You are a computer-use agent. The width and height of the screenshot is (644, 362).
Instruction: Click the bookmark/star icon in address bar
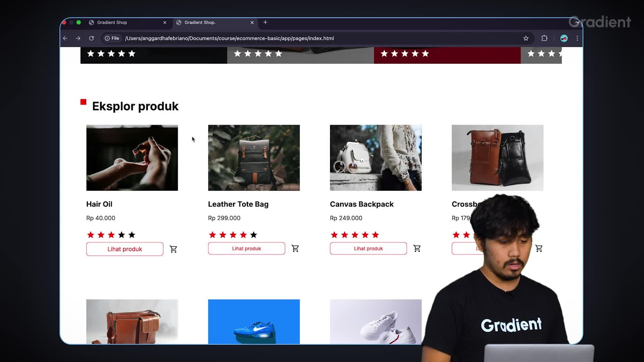526,39
